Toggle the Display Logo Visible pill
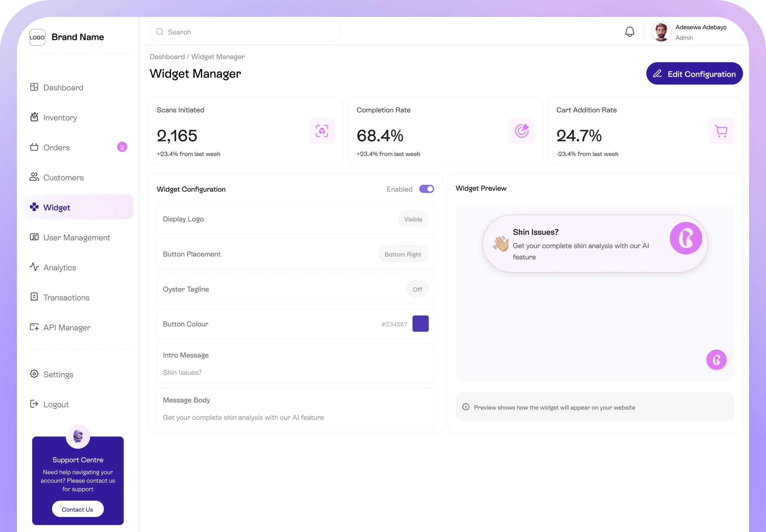 [x=413, y=219]
